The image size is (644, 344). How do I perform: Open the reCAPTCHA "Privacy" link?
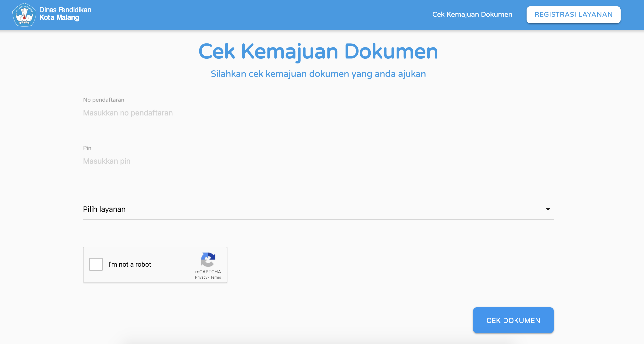click(201, 277)
